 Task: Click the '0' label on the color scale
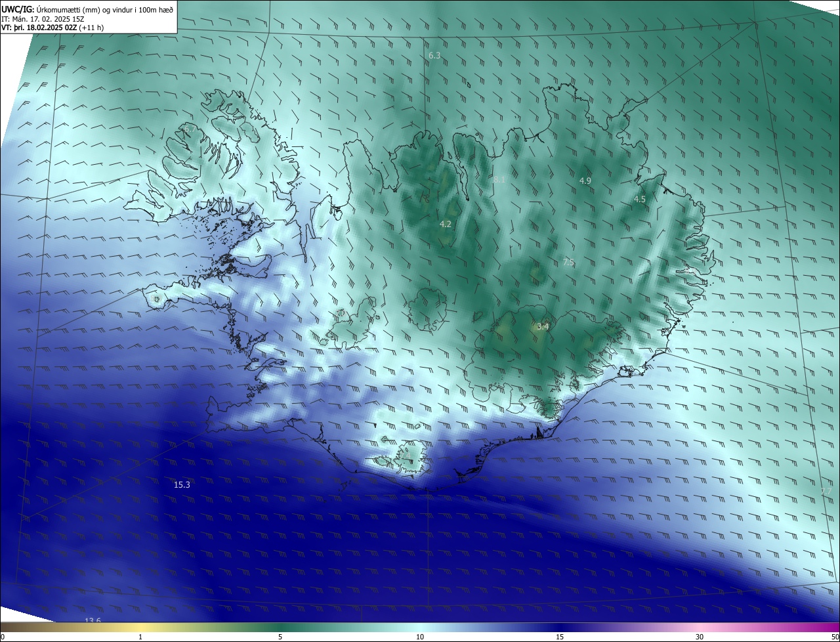coord(3,637)
